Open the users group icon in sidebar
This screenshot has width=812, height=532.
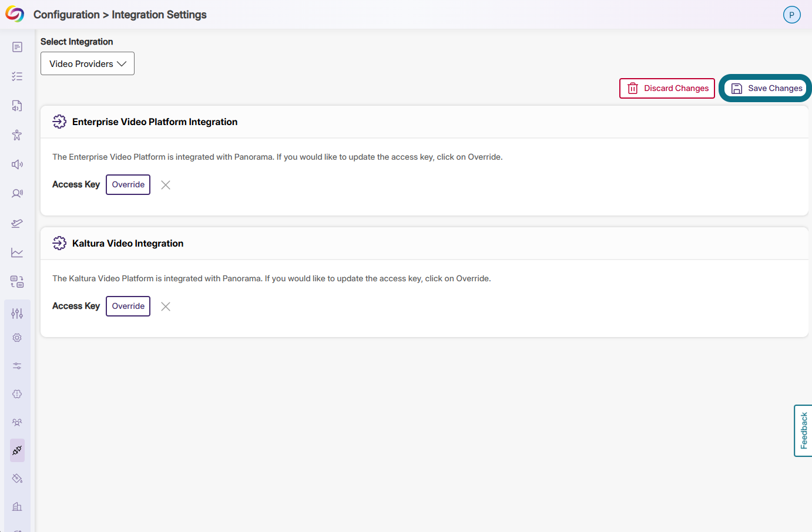point(17,422)
